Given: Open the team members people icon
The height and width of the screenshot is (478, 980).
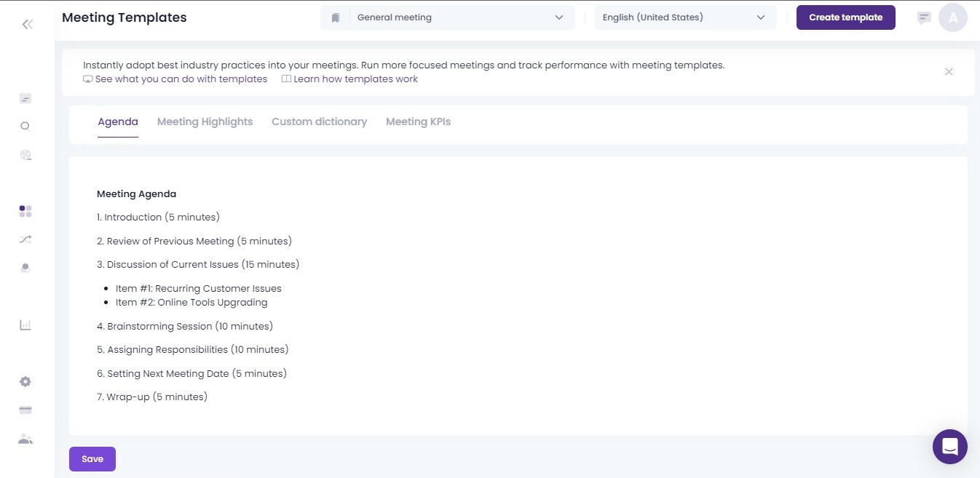Looking at the screenshot, I should [x=25, y=439].
